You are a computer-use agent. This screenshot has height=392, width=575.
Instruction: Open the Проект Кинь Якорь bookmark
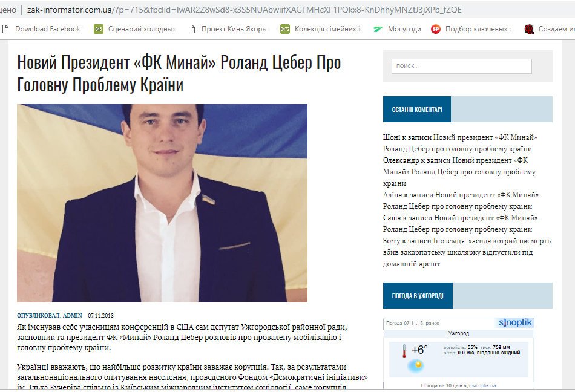click(229, 29)
